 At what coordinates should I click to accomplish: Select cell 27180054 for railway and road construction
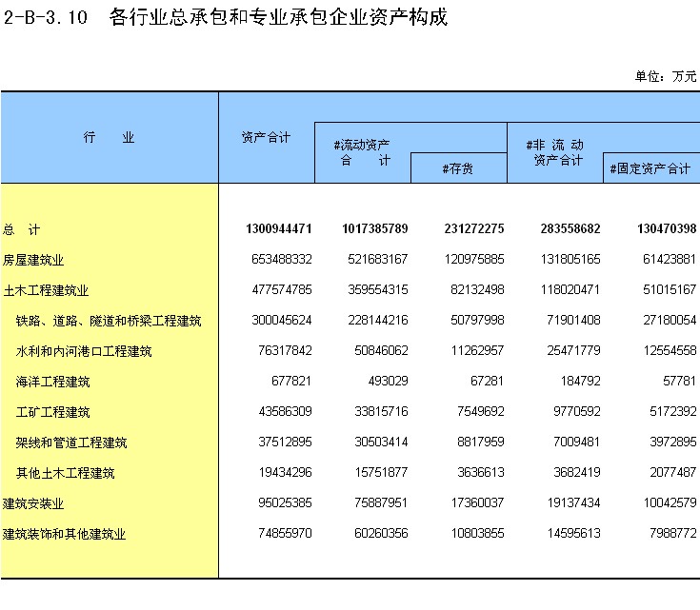(670, 320)
